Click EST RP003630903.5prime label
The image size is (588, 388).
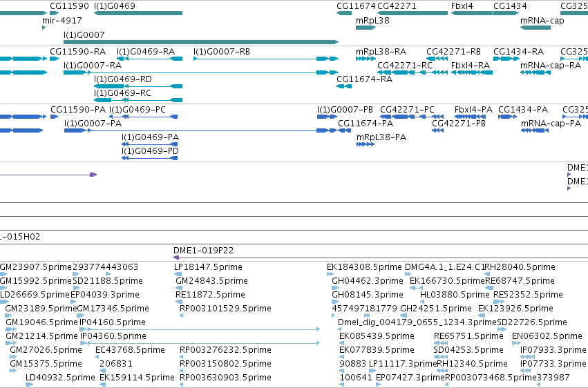click(x=225, y=378)
